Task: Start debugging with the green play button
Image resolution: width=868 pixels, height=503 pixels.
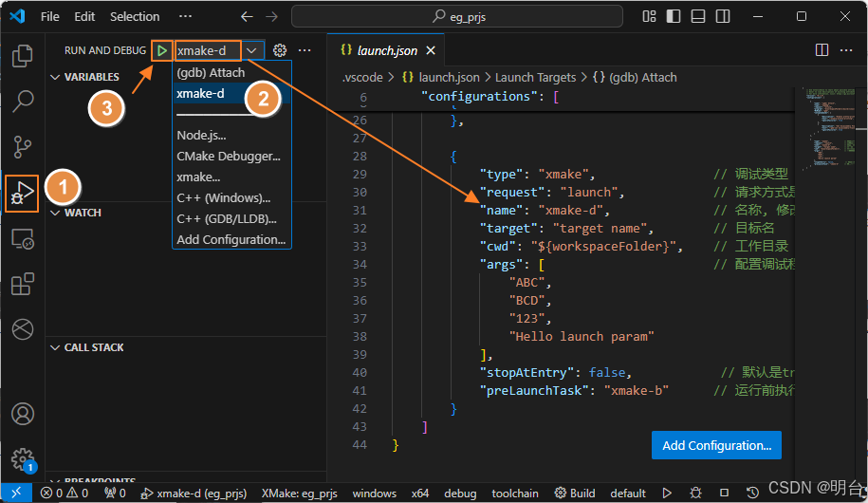Action: pyautogui.click(x=162, y=51)
